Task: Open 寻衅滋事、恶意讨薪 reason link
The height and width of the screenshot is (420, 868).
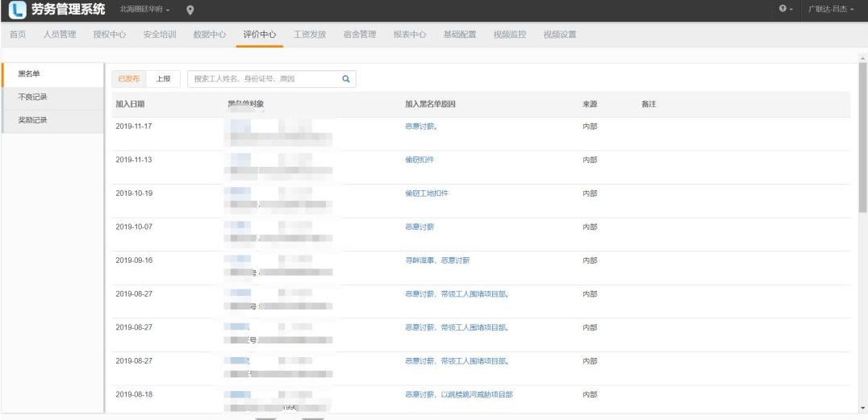Action: [437, 260]
